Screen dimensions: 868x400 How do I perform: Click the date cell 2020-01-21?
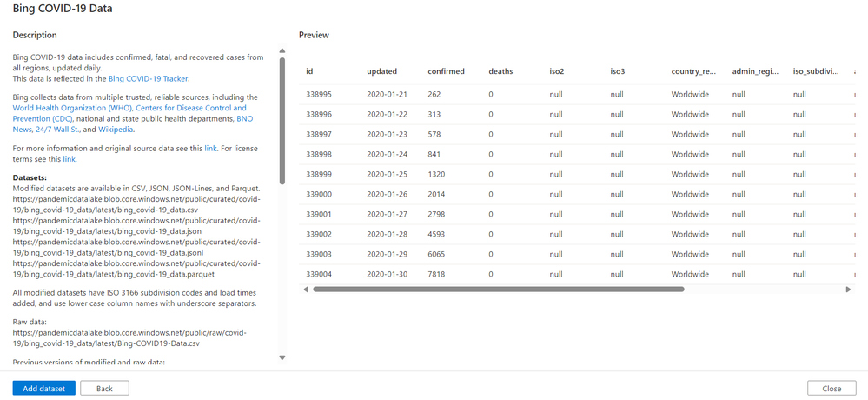coord(387,94)
